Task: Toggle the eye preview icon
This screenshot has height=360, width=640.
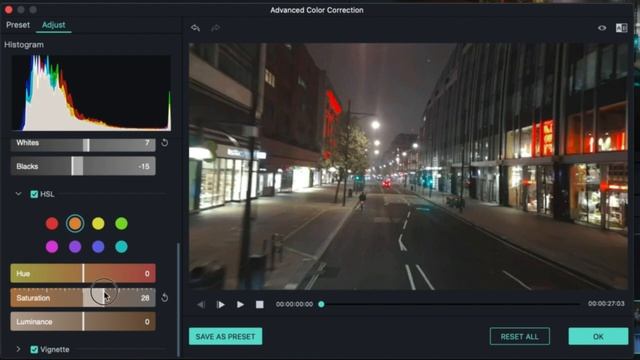Action: pos(602,28)
